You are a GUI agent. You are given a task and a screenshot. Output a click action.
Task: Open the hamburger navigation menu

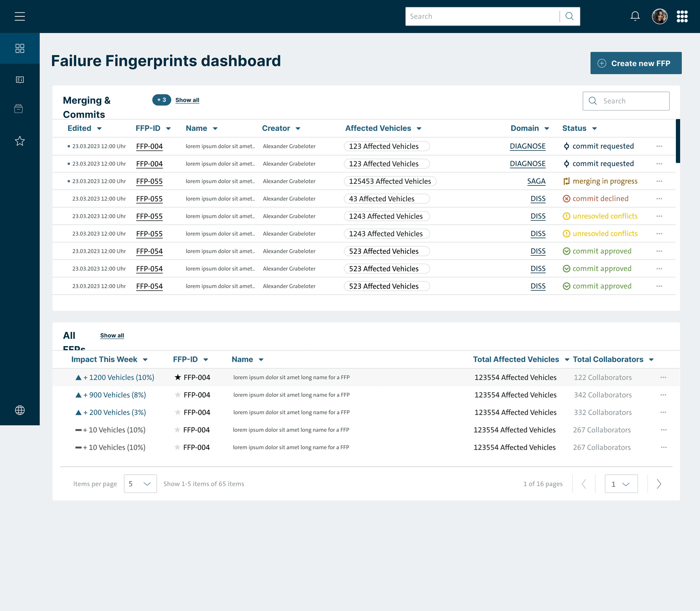20,16
